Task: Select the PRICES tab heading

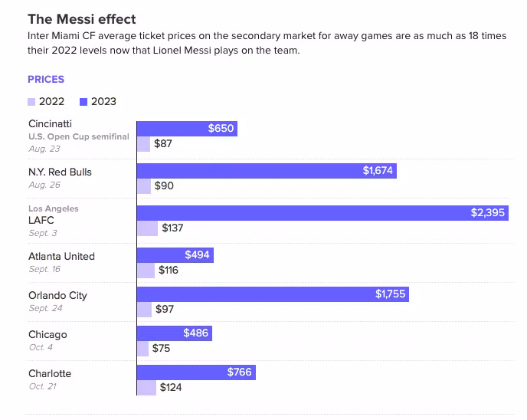Action: pos(46,79)
